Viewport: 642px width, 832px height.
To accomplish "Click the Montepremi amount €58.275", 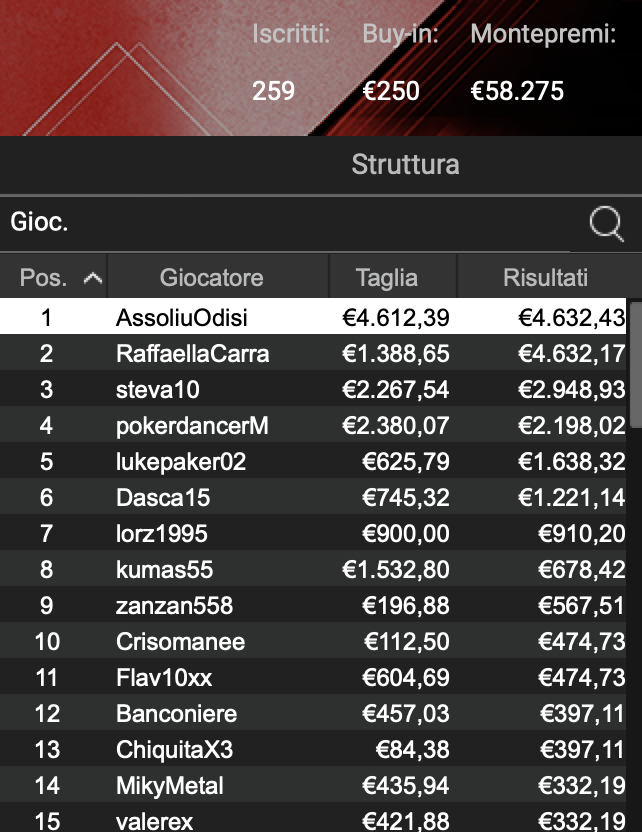I will (x=518, y=91).
